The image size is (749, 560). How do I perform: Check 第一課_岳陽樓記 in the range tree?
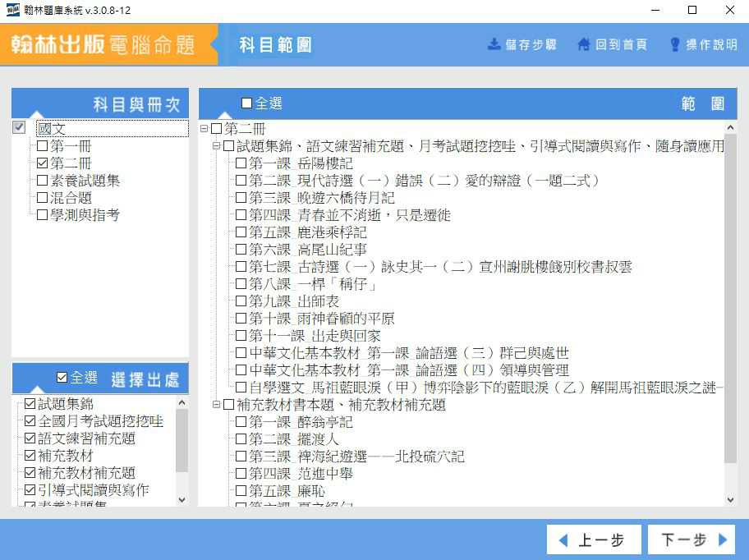[x=241, y=163]
